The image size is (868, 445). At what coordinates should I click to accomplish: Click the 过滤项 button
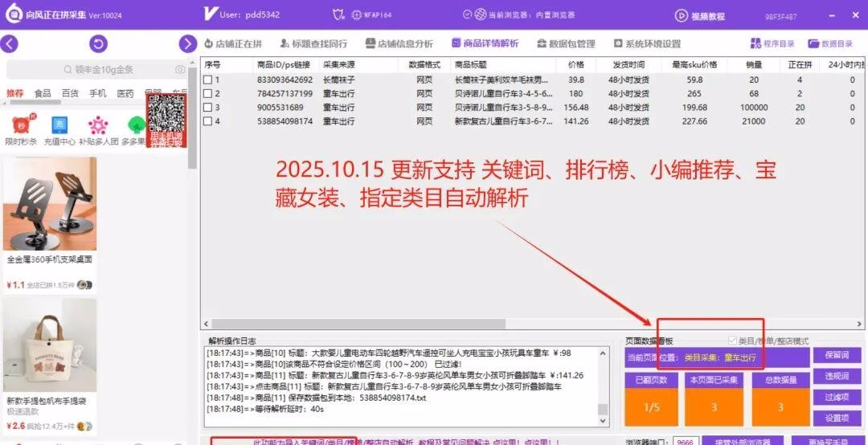tap(837, 398)
